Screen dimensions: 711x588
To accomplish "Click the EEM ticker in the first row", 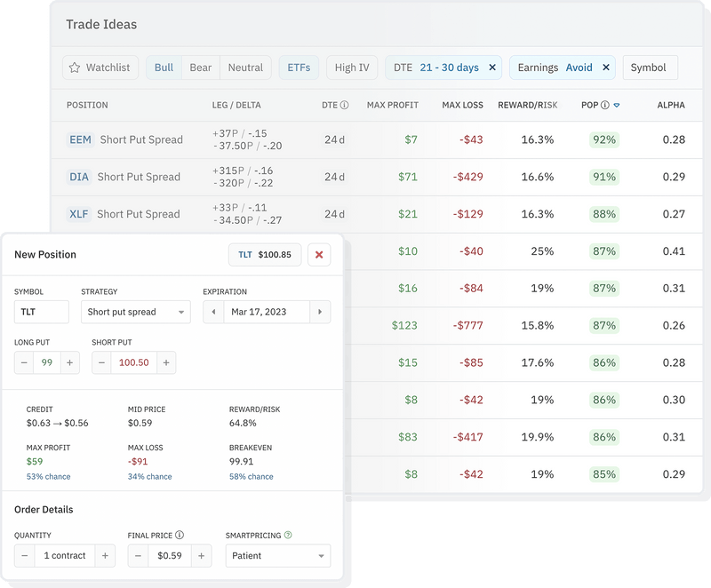I will tap(80, 139).
